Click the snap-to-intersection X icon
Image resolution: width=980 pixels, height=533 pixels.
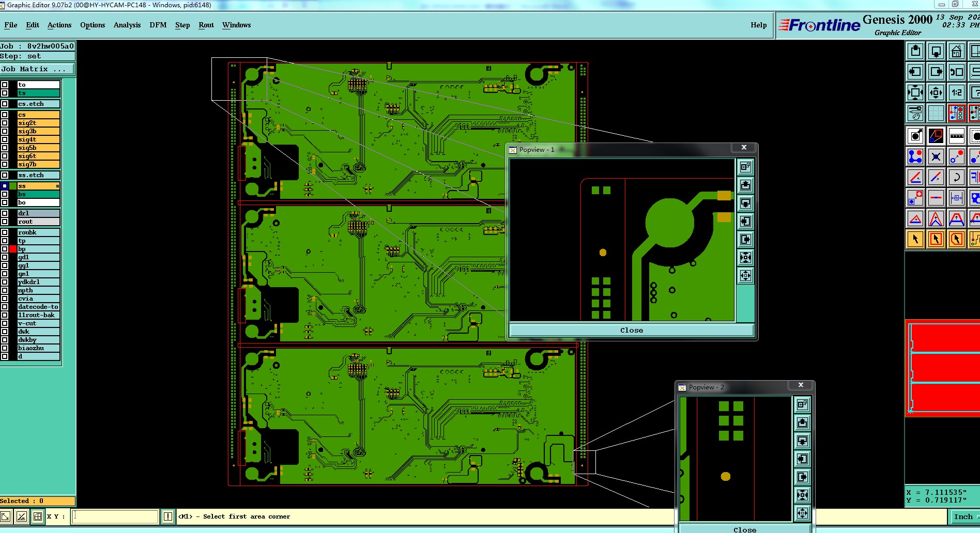[936, 156]
